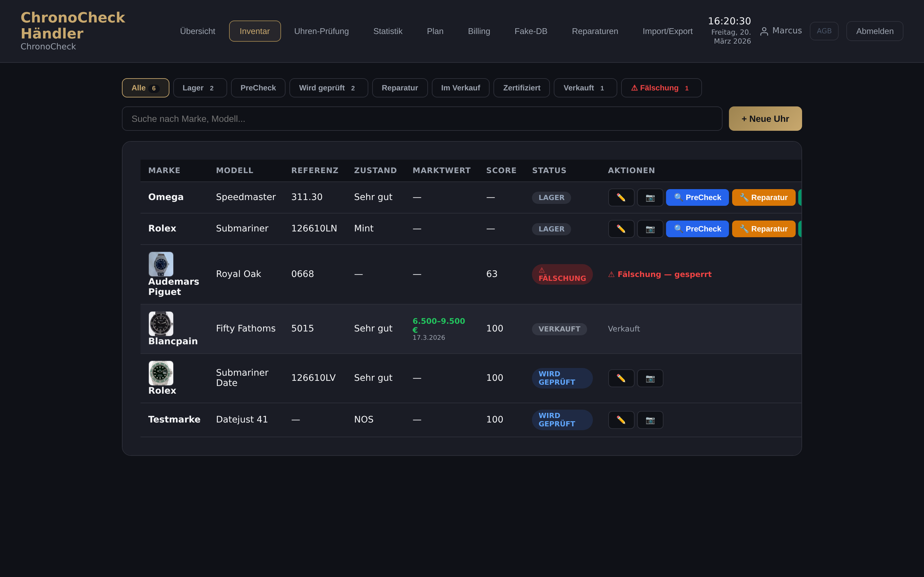924x577 pixels.
Task: Click the Marcus user profile icon
Action: [764, 31]
